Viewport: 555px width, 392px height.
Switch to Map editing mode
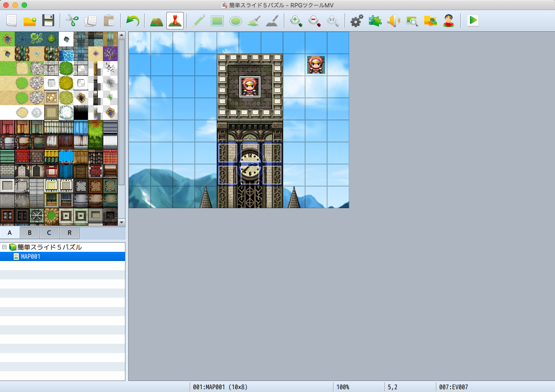click(x=157, y=21)
